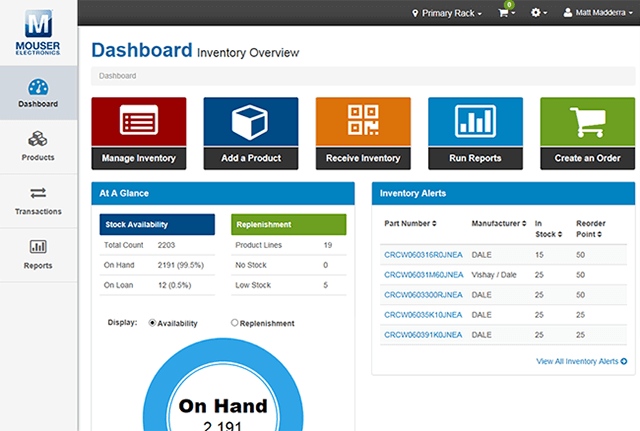Open Transactions from the sidebar
The height and width of the screenshot is (431, 640).
click(x=38, y=200)
